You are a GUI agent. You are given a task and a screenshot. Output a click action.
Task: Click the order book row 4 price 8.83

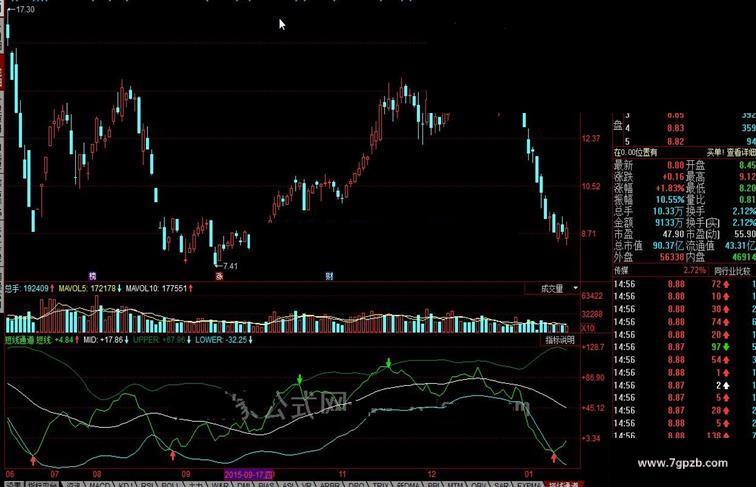point(675,128)
